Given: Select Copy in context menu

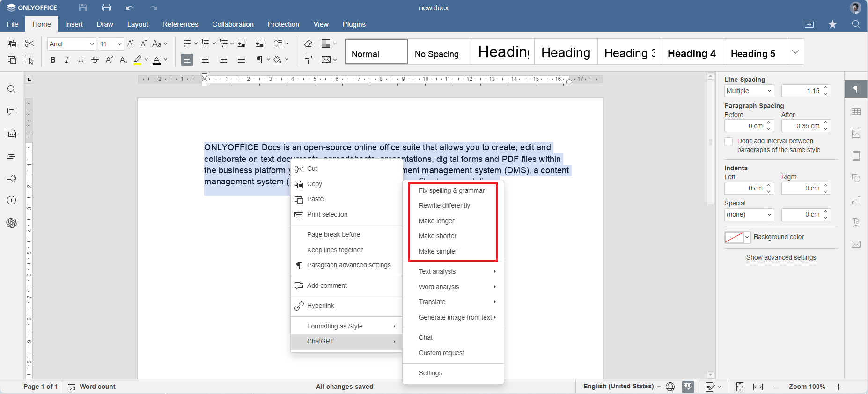Looking at the screenshot, I should (x=346, y=184).
